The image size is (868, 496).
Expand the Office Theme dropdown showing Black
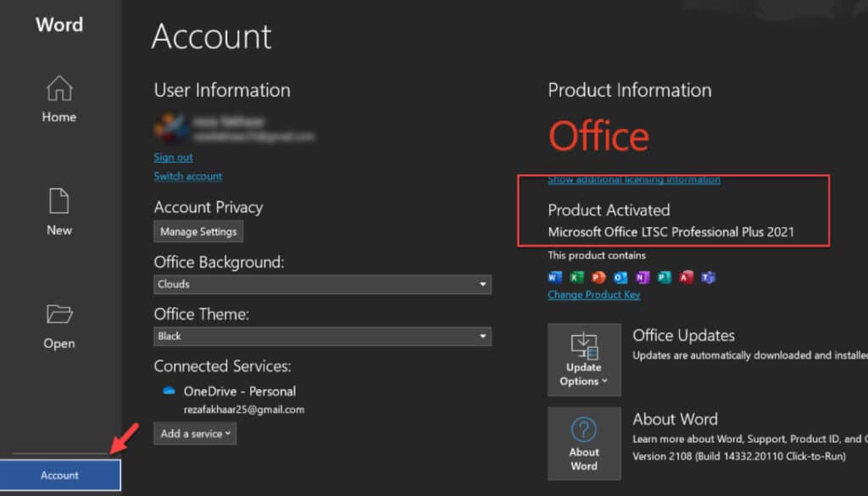tap(322, 336)
